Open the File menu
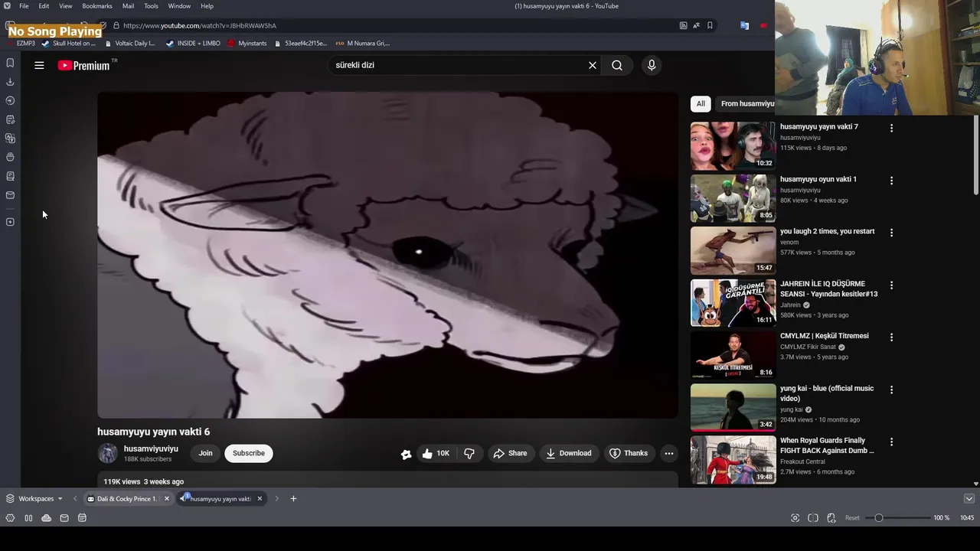This screenshot has height=551, width=980. (x=24, y=6)
